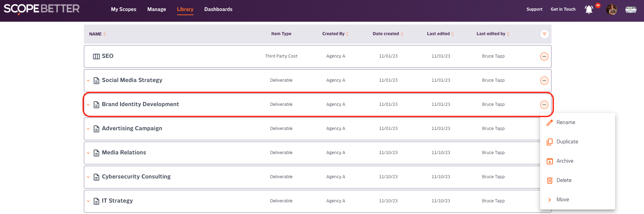Image resolution: width=644 pixels, height=214 pixels.
Task: Choose Duplicate in the context menu
Action: coord(567,142)
